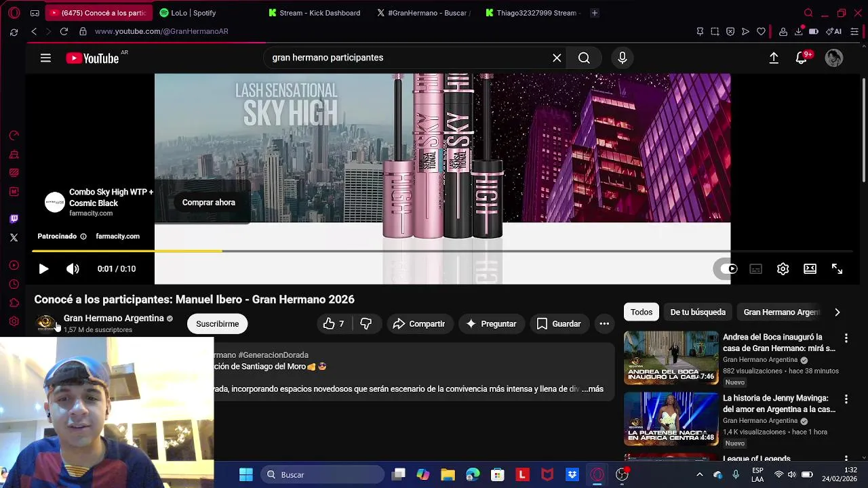This screenshot has height=488, width=868.
Task: Go to the YouTube home logo
Action: pyautogui.click(x=92, y=58)
